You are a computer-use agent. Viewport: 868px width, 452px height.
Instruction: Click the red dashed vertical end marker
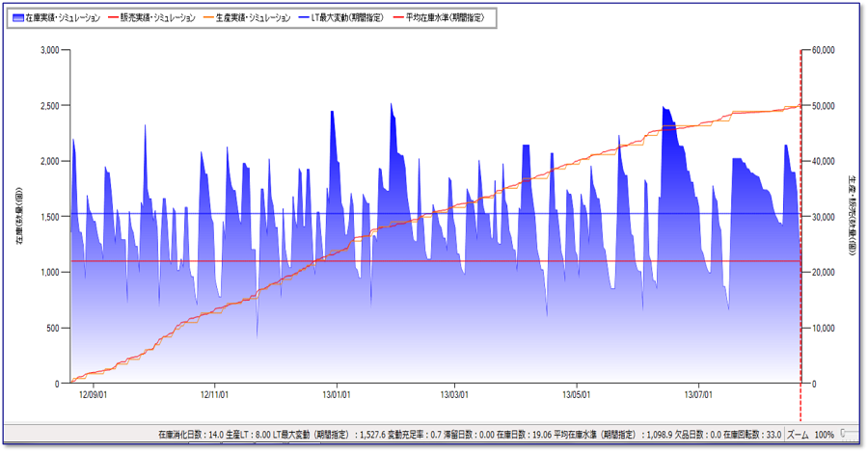[801, 241]
